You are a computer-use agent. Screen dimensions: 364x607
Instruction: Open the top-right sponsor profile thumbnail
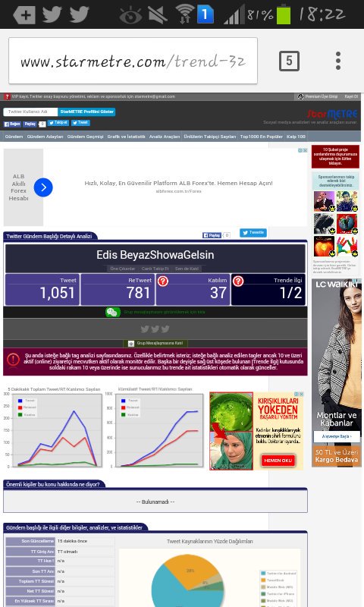pyautogui.click(x=347, y=202)
